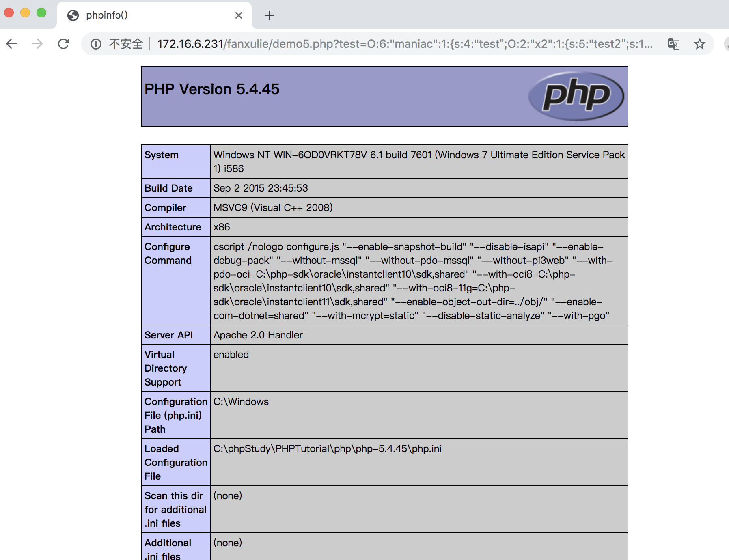Reload the phpinfo page
Viewport: 729px width, 560px height.
(x=64, y=44)
